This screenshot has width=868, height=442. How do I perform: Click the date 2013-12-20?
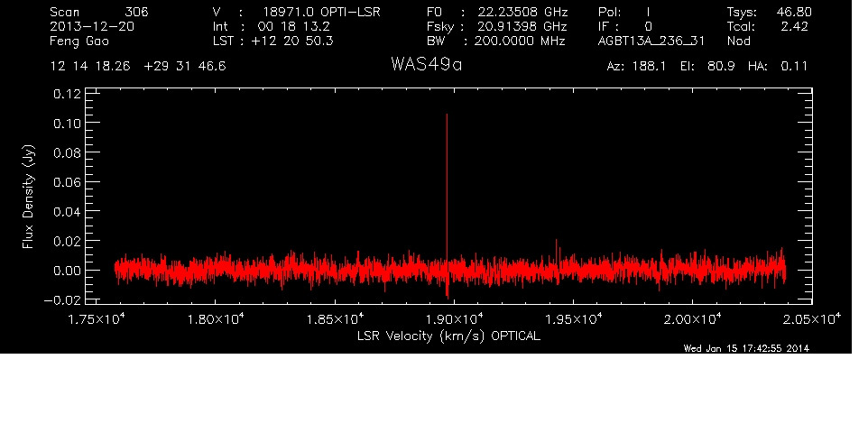click(92, 26)
